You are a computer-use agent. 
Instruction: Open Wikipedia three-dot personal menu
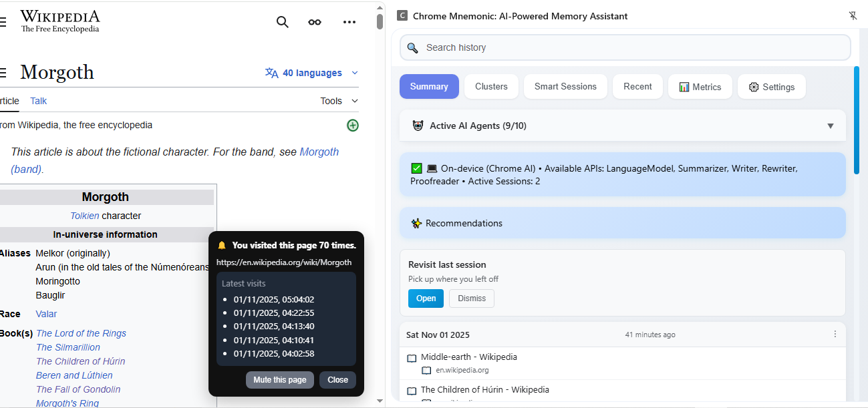click(349, 22)
